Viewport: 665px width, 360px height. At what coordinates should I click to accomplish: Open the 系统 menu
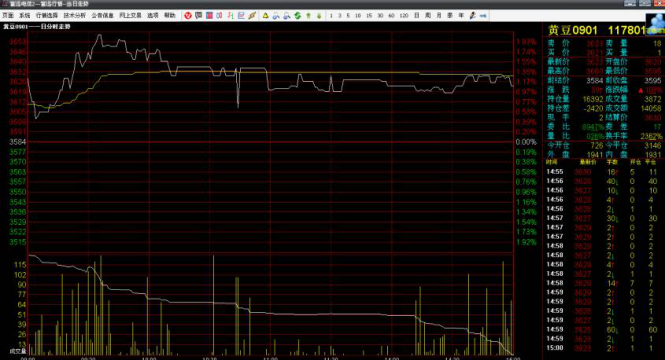pos(25,16)
